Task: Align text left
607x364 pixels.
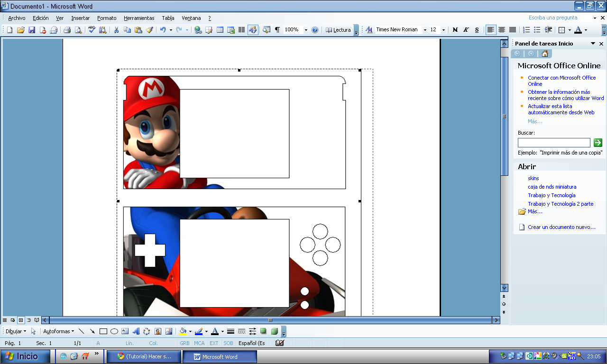Action: coord(491,30)
